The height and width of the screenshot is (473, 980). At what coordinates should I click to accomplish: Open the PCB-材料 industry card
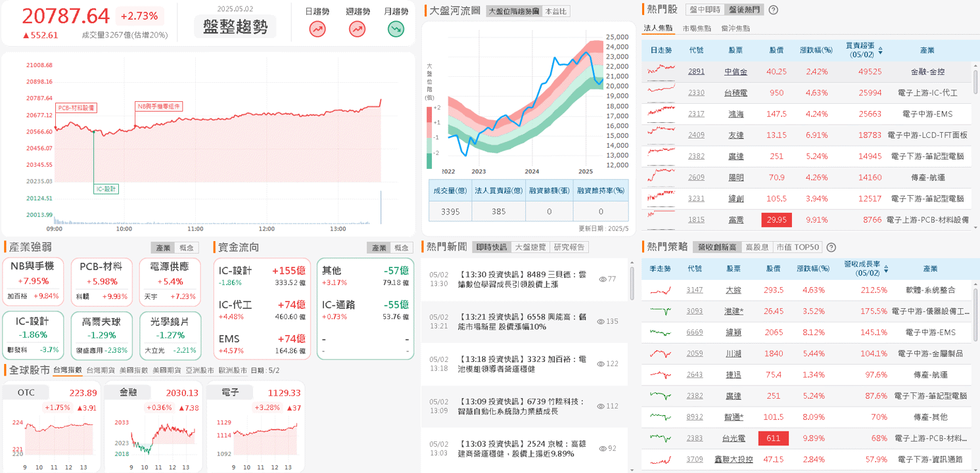pyautogui.click(x=101, y=281)
